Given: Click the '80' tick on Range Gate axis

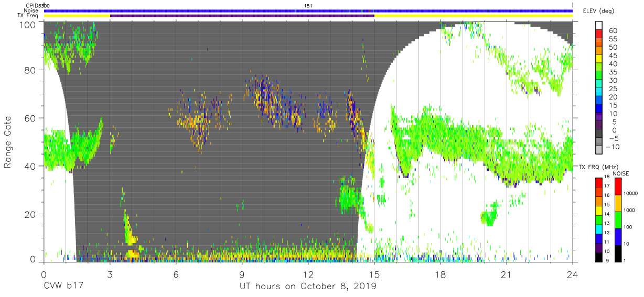Looking at the screenshot, I should click(31, 70).
